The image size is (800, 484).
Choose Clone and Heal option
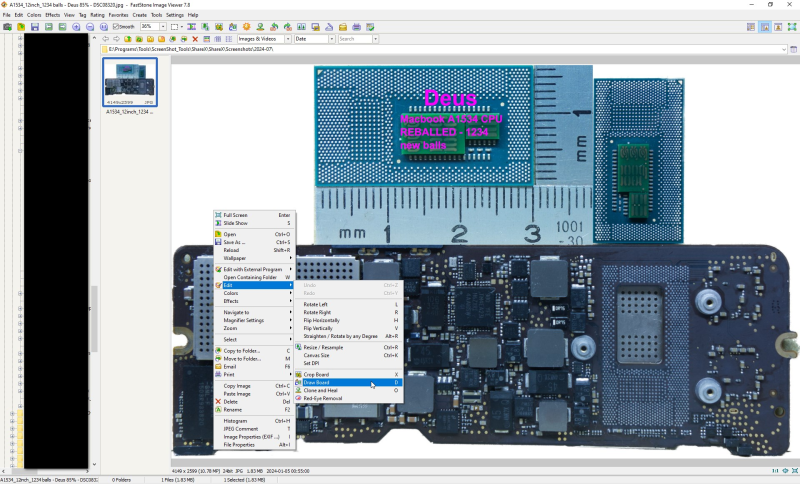pyautogui.click(x=322, y=390)
